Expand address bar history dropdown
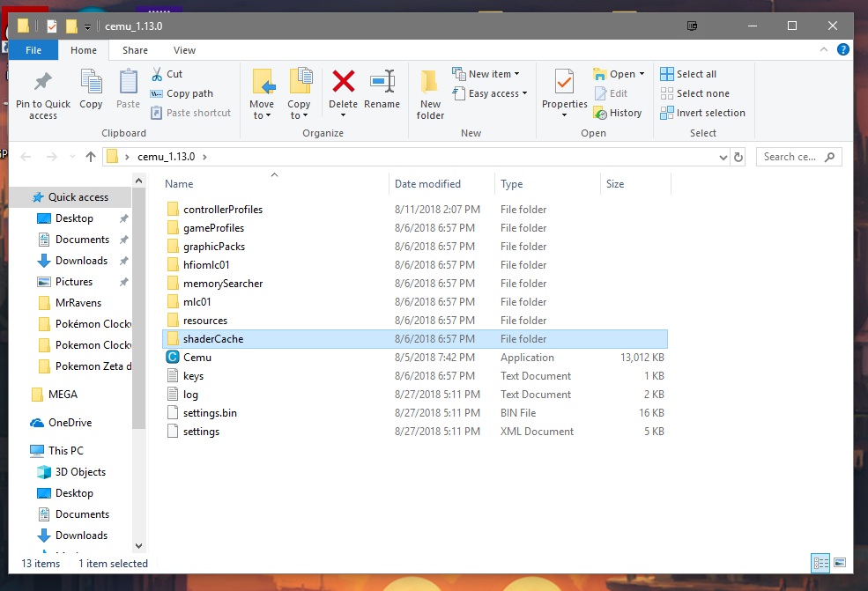 coord(723,157)
